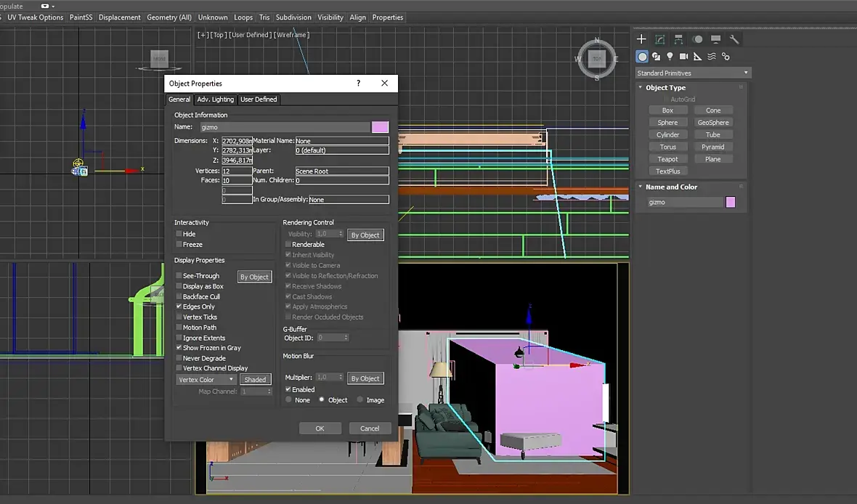The height and width of the screenshot is (504, 857).
Task: Switch to the Adv. Lighting tab
Action: coord(215,99)
